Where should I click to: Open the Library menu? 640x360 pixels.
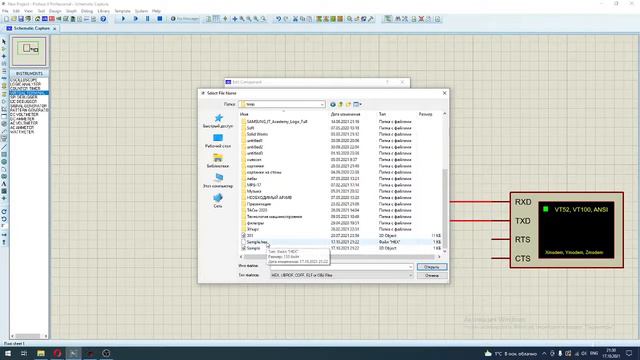103,11
